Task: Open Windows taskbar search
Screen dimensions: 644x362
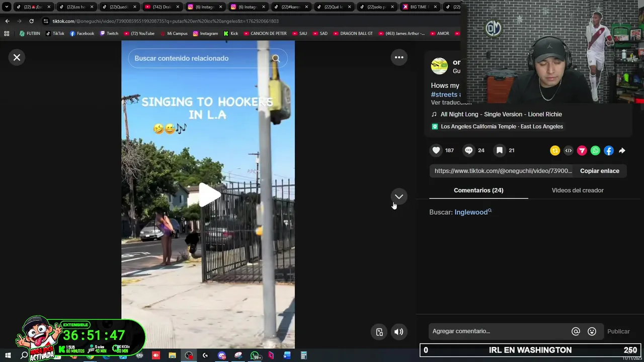Action: pos(24,355)
